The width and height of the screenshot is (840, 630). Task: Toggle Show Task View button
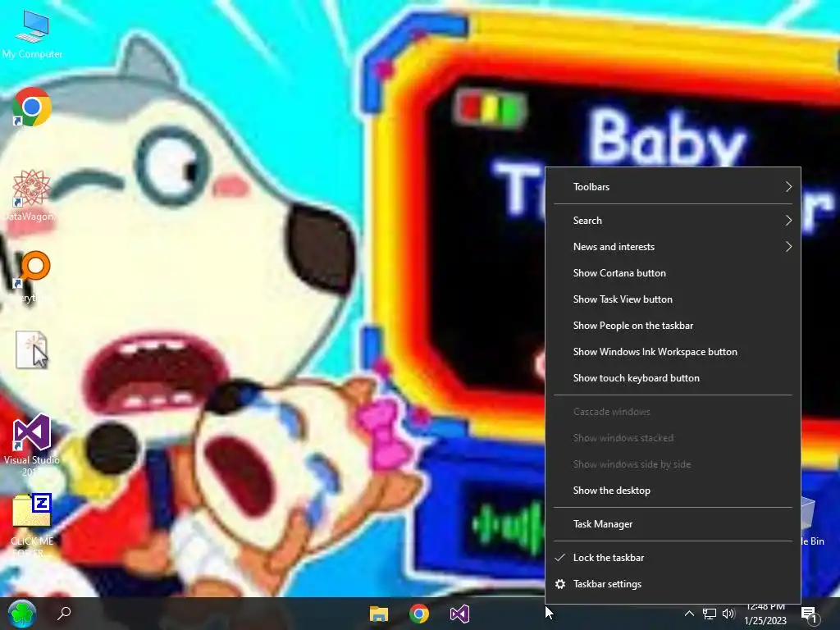[x=673, y=299]
